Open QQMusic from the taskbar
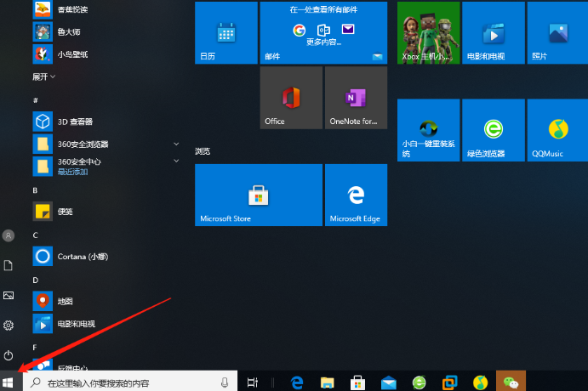 point(480,382)
